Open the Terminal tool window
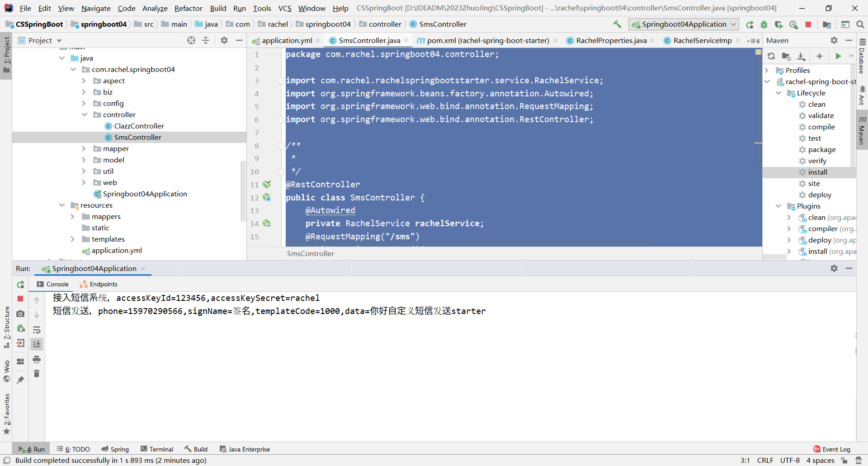The image size is (868, 466). pyautogui.click(x=157, y=449)
